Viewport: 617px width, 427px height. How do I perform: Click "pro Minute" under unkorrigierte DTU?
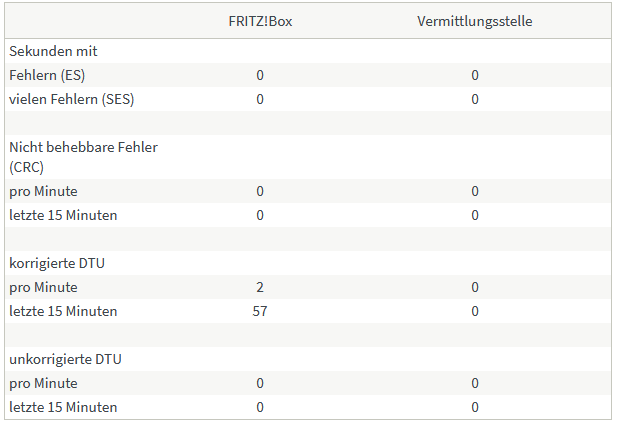click(x=43, y=383)
